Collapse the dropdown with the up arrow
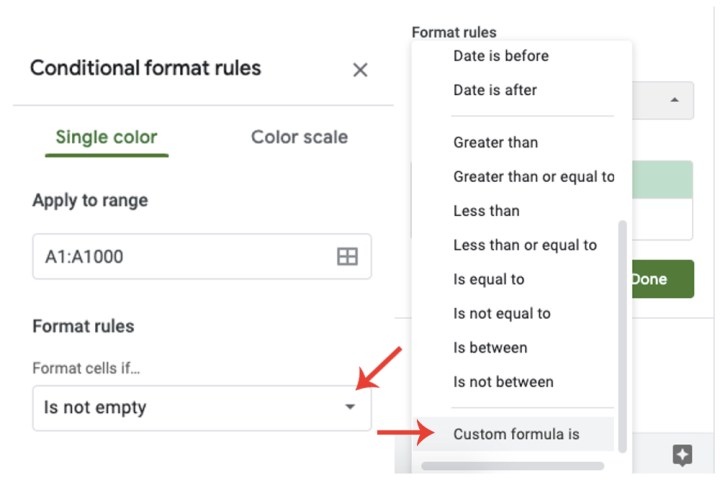Image resolution: width=720 pixels, height=480 pixels. 674,100
